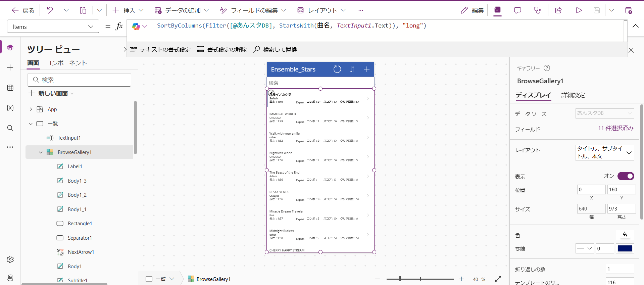Screen dimensions: 644x285
Task: Click the undo icon in the toolbar
Action: click(x=50, y=10)
